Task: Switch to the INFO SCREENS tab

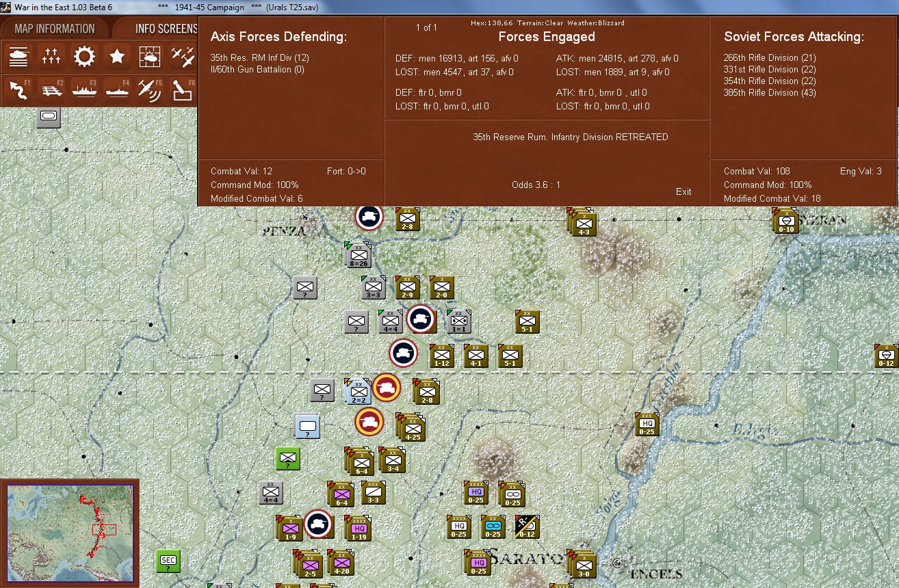Action: (164, 29)
